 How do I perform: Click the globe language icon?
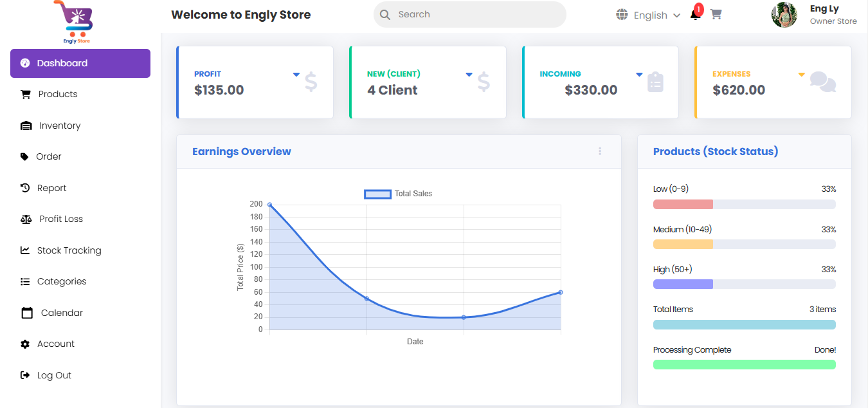point(622,15)
